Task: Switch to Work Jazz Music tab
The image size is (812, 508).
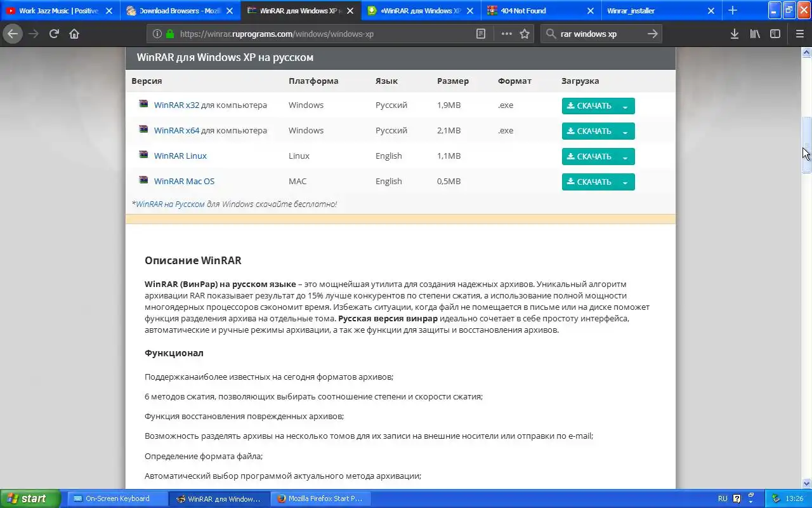Action: tap(60, 11)
